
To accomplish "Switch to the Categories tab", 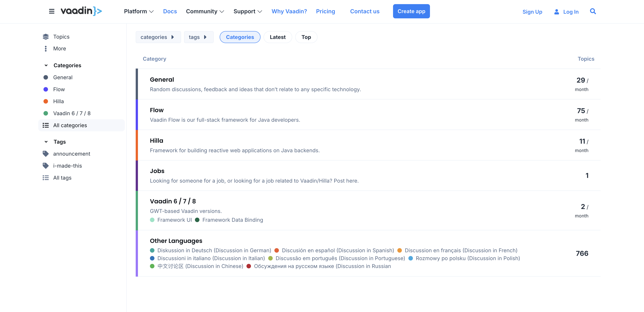I will pyautogui.click(x=240, y=37).
